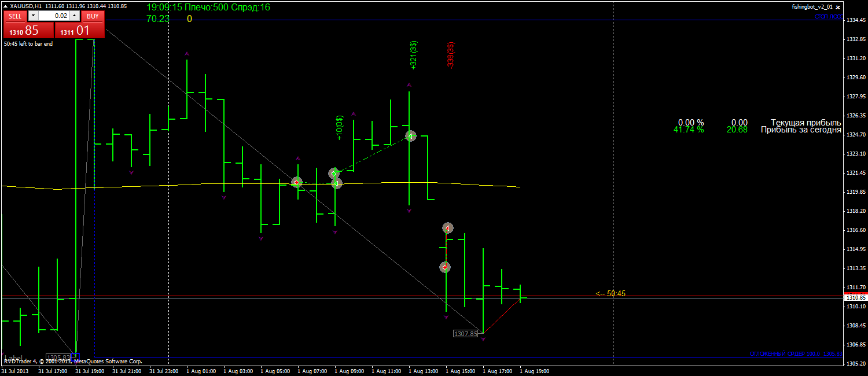Click the lower trade marker near 1 Aug 09:00
Screen dimensions: 868x376
[x=336, y=183]
